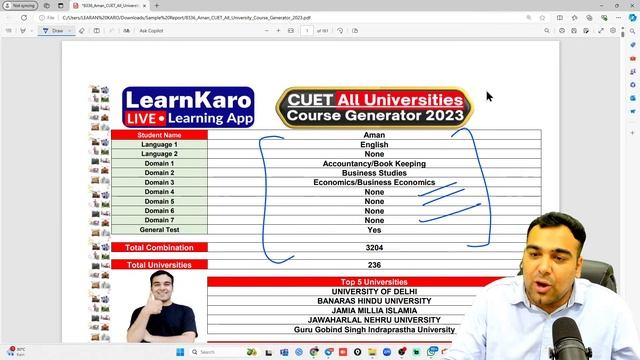Open the Shopping tag in sidebar
Viewport: 640px width, 360px height.
pos(633,44)
